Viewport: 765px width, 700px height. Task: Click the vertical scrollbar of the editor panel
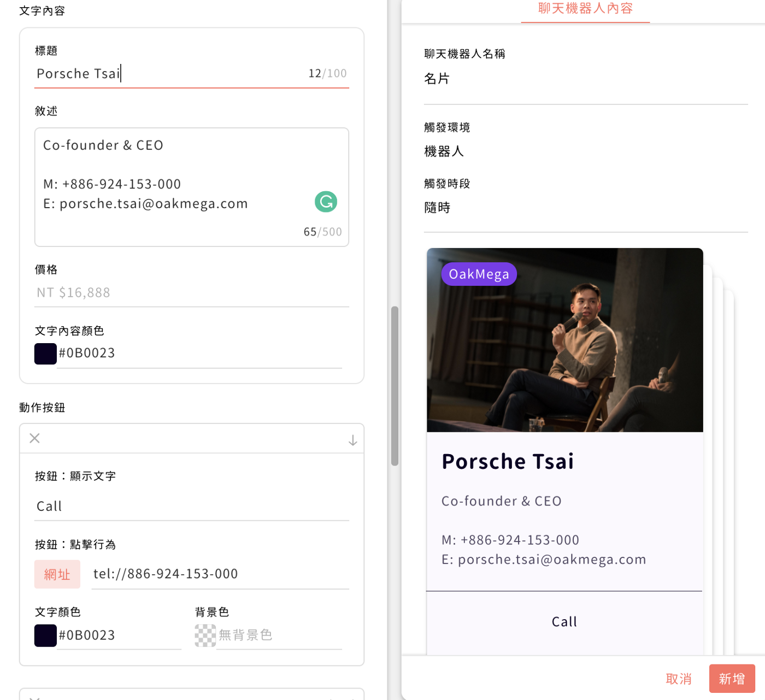point(395,386)
